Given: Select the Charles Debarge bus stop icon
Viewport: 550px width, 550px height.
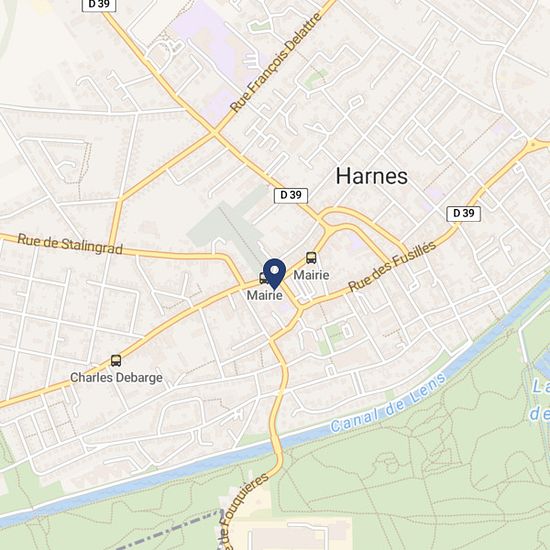Looking at the screenshot, I should (x=116, y=361).
